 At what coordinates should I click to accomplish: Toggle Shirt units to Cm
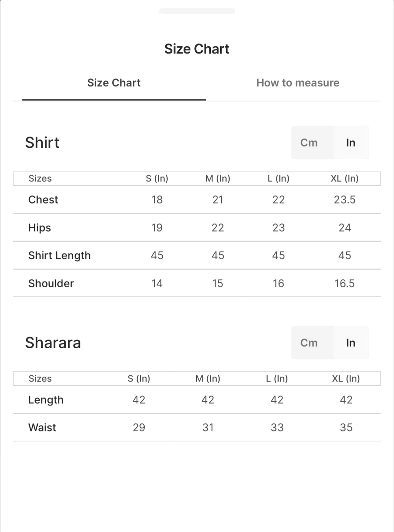pos(309,143)
